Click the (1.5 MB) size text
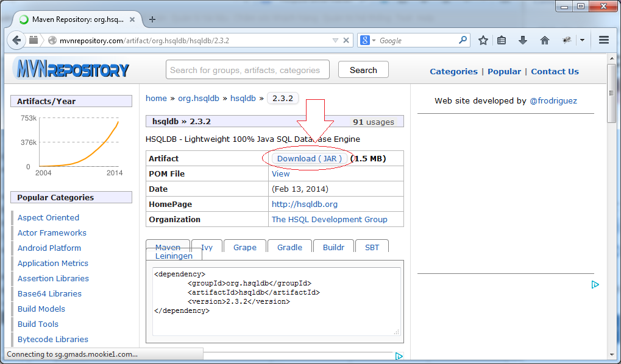The width and height of the screenshot is (621, 364). coord(368,159)
